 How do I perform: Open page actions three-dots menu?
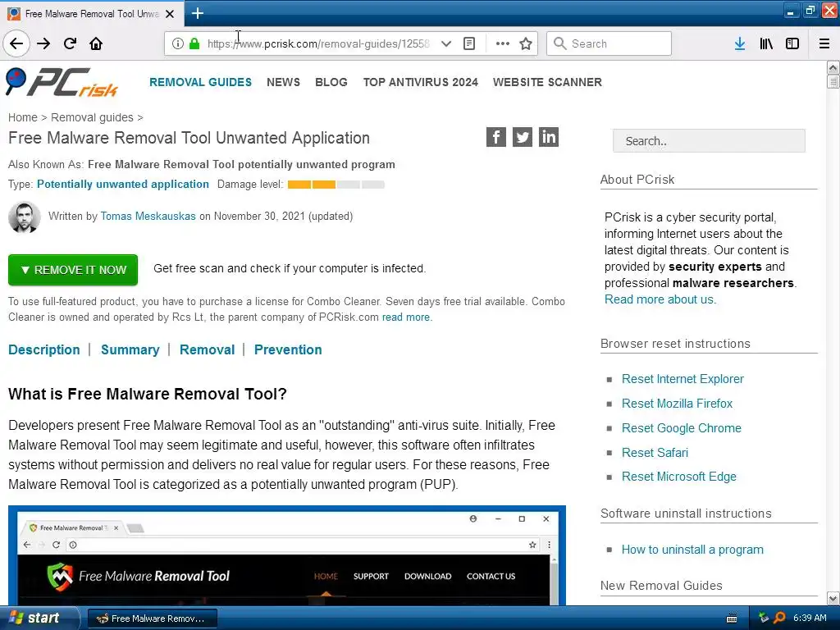503,43
